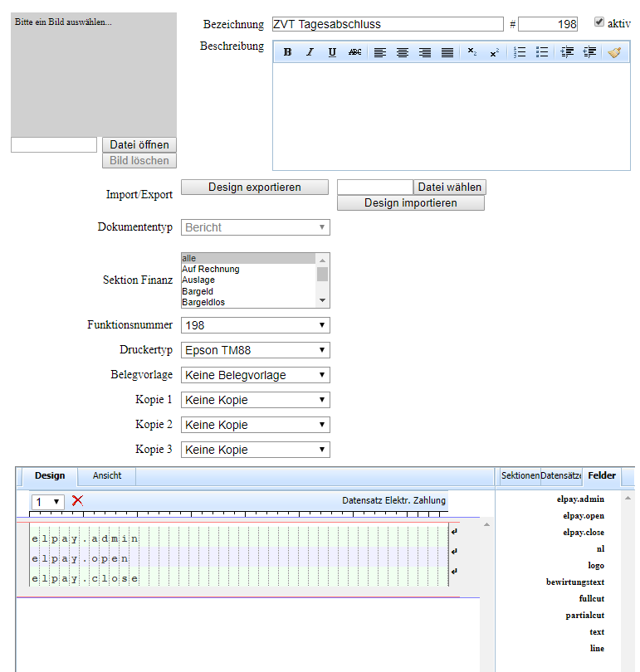Increase indent in description

click(x=567, y=52)
